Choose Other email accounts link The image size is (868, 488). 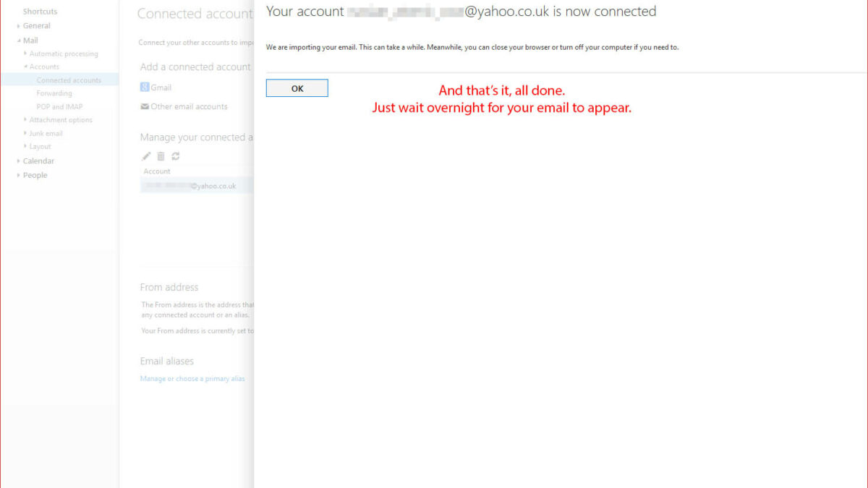click(x=189, y=107)
